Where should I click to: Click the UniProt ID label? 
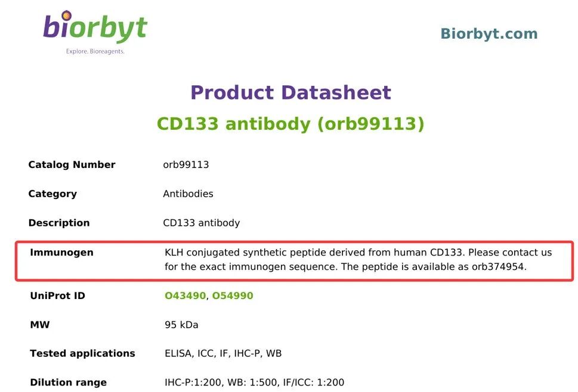click(x=57, y=296)
